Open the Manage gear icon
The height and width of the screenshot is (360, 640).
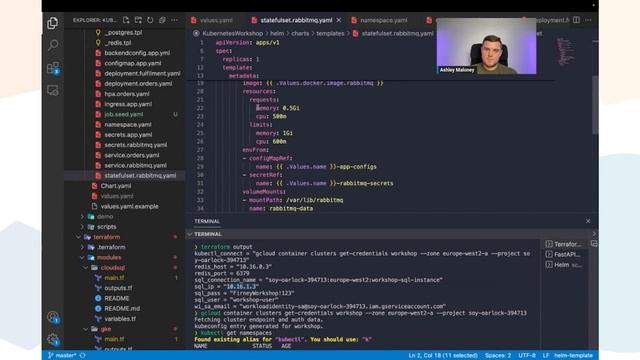(53, 339)
